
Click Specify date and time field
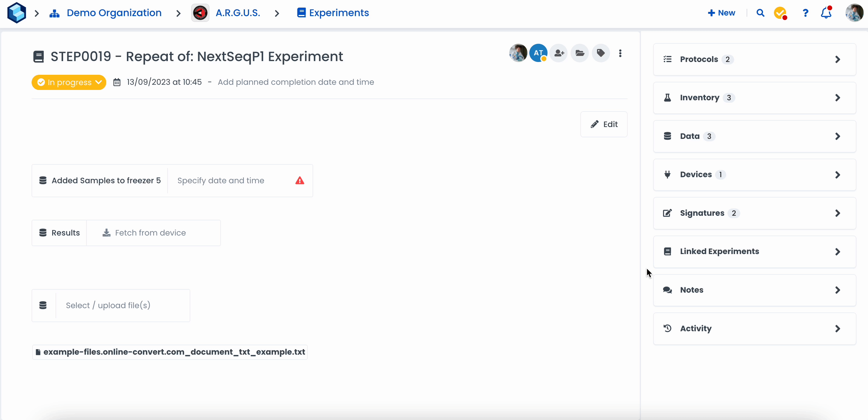click(221, 181)
